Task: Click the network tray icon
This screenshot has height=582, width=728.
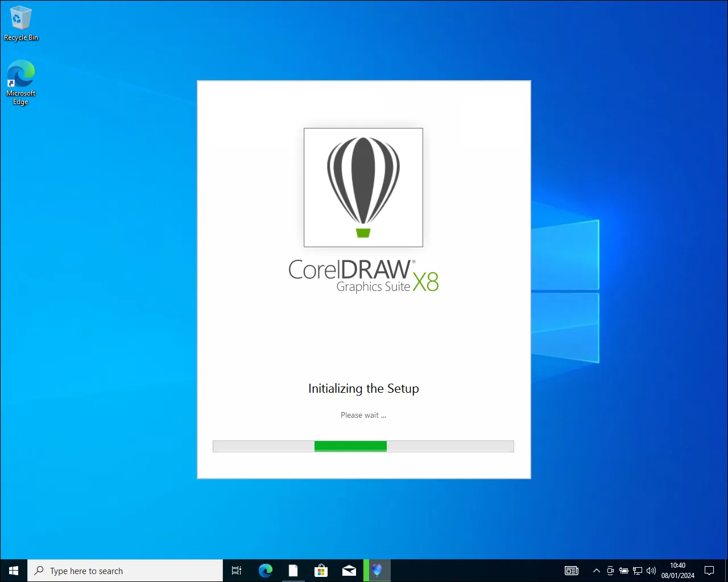Action: (x=638, y=571)
